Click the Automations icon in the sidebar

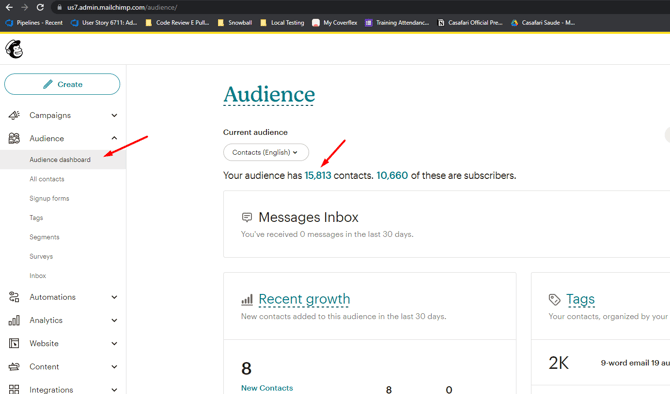coord(14,297)
